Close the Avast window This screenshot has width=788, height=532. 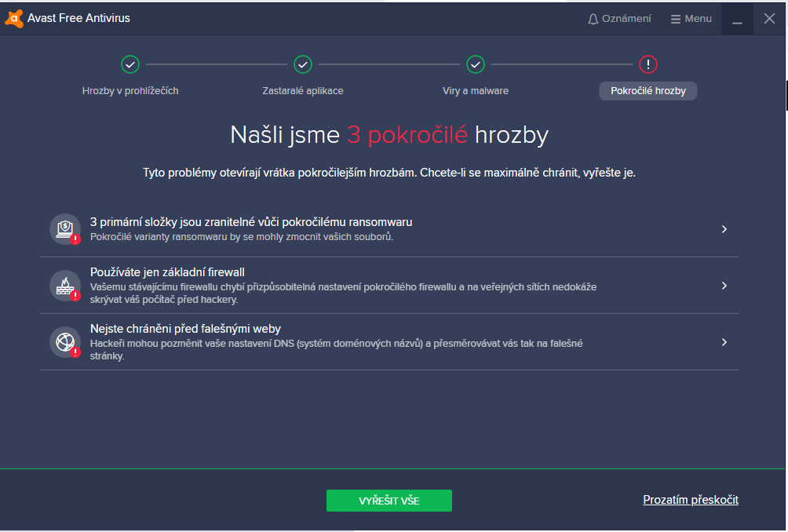tap(769, 19)
